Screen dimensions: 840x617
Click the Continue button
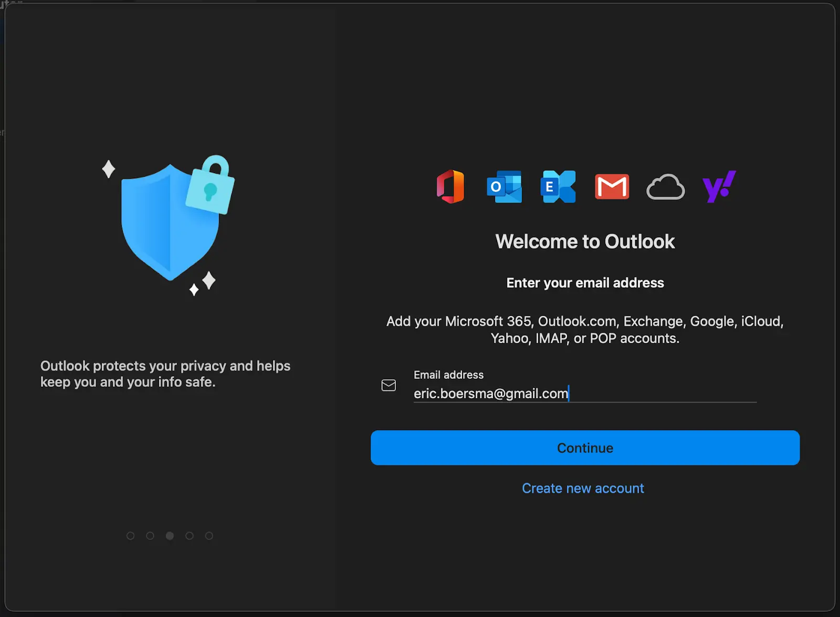click(584, 448)
